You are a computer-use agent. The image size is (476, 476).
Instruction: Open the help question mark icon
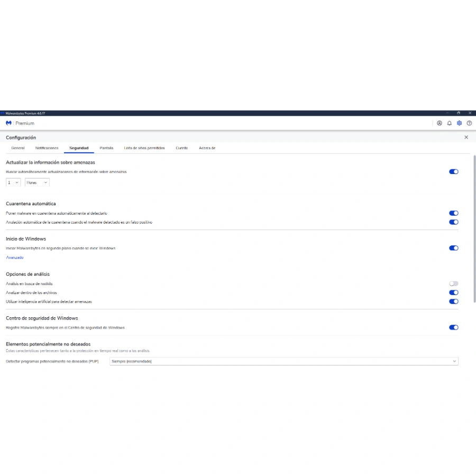tap(469, 123)
